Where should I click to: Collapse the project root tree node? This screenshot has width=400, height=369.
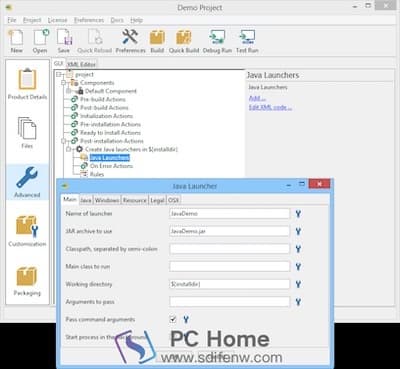[59, 74]
